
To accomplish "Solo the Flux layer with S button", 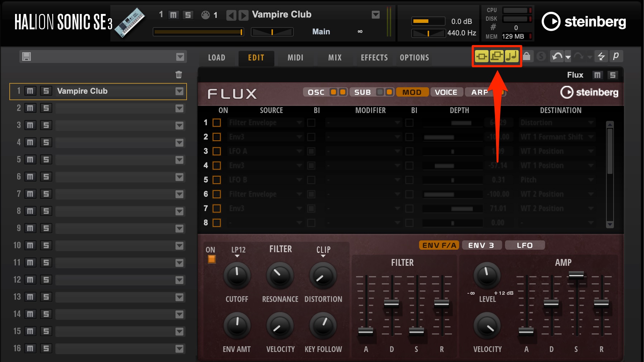I will pos(612,75).
